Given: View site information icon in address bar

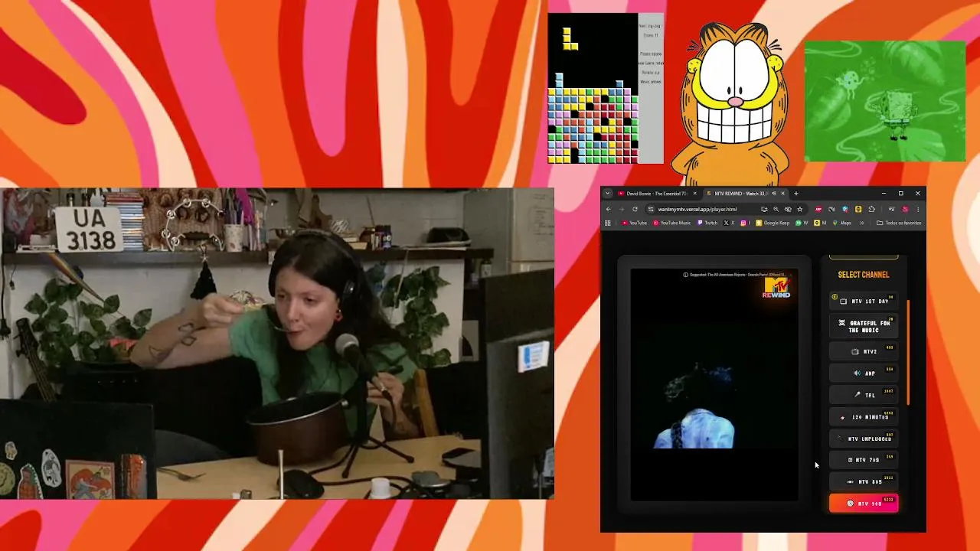Looking at the screenshot, I should (x=651, y=209).
